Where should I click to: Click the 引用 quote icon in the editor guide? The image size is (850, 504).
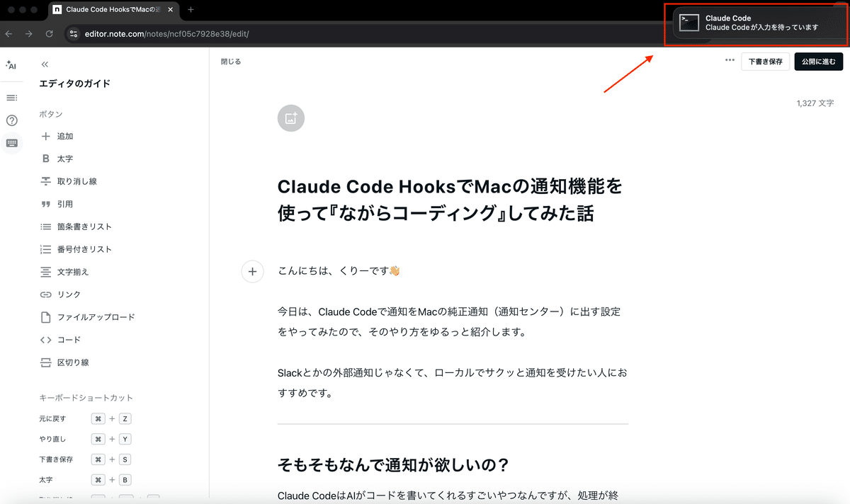[x=45, y=204]
